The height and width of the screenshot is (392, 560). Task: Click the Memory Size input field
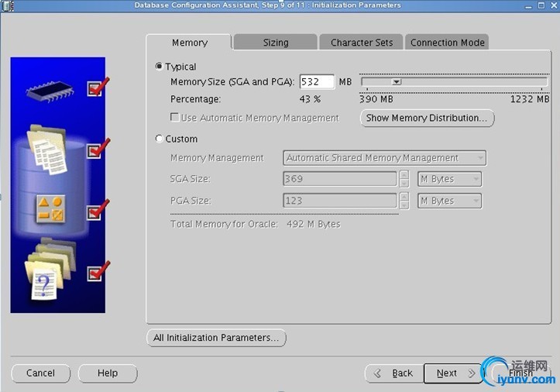(317, 82)
